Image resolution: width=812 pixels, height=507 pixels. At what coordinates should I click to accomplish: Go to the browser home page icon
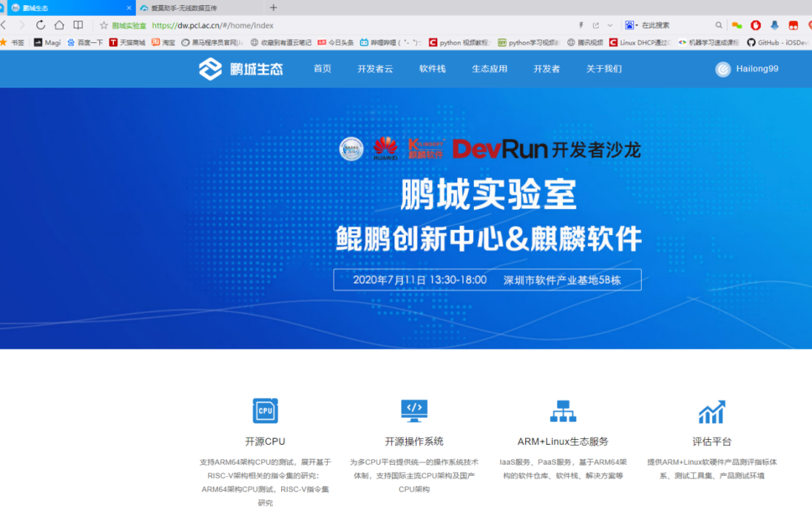59,25
